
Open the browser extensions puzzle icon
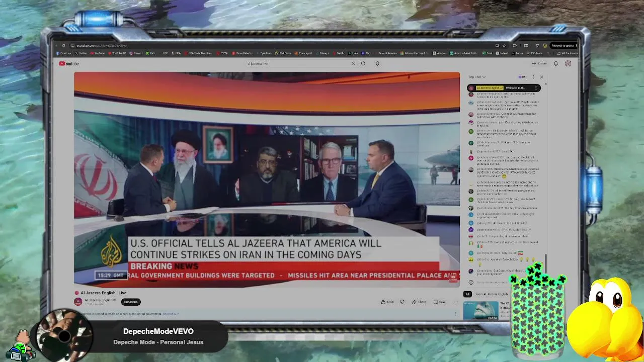[x=515, y=46]
